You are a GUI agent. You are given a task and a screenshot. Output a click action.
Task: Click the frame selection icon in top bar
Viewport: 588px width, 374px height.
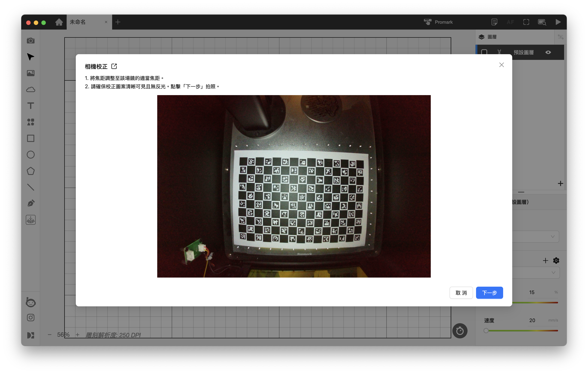pyautogui.click(x=526, y=22)
